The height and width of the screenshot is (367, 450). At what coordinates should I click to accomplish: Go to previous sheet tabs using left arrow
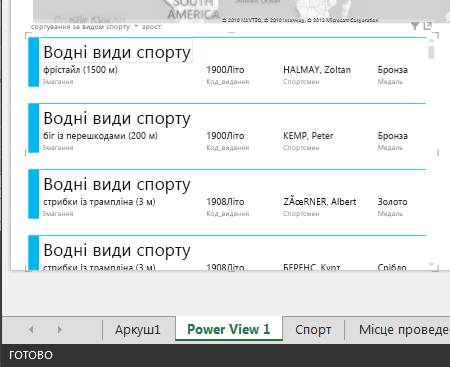point(31,330)
